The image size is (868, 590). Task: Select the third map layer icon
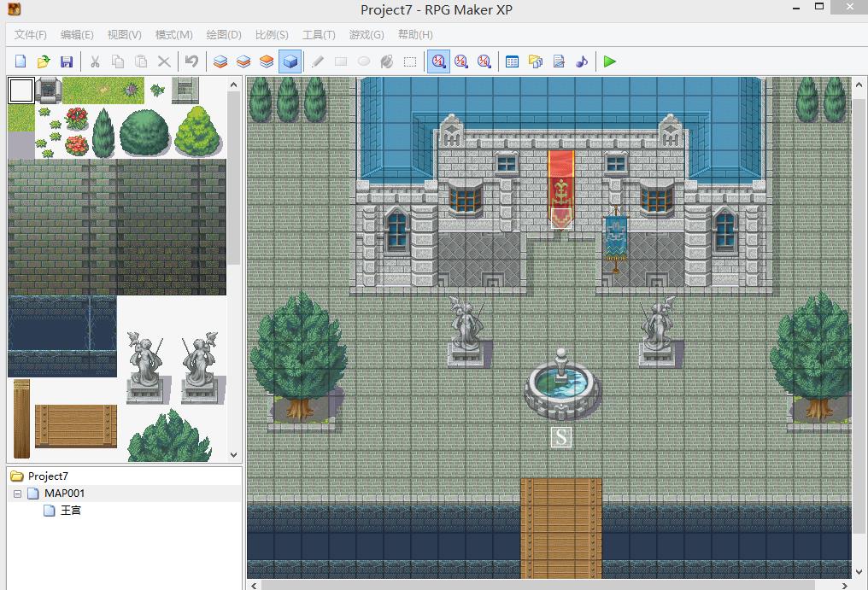pos(267,61)
